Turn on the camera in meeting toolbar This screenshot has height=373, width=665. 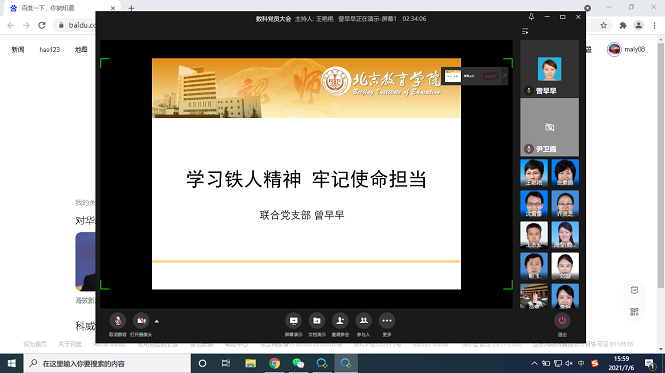coord(141,321)
